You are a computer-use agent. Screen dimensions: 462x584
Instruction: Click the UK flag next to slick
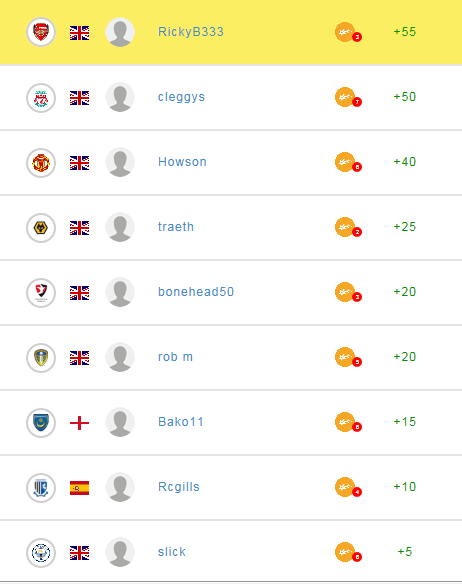pyautogui.click(x=79, y=553)
